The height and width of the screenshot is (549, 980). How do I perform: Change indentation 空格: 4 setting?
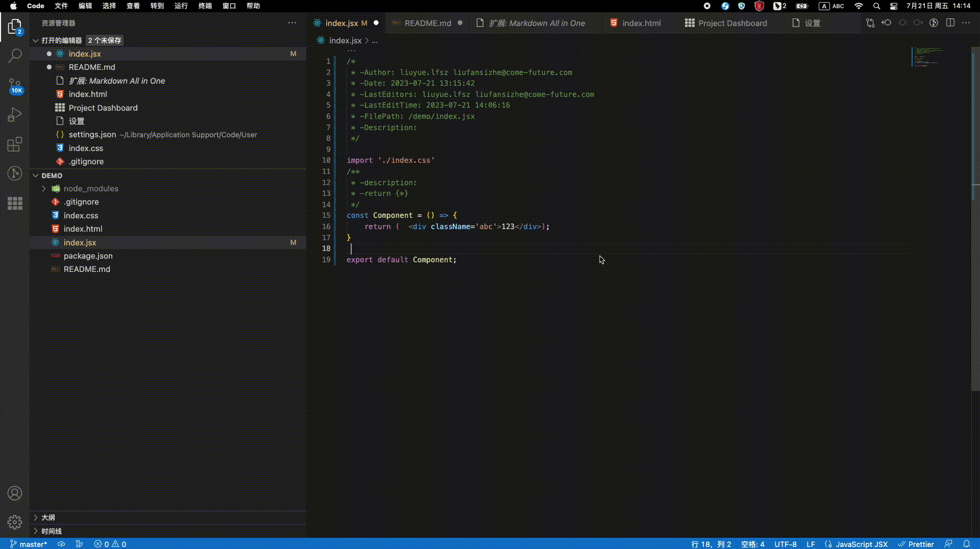753,544
